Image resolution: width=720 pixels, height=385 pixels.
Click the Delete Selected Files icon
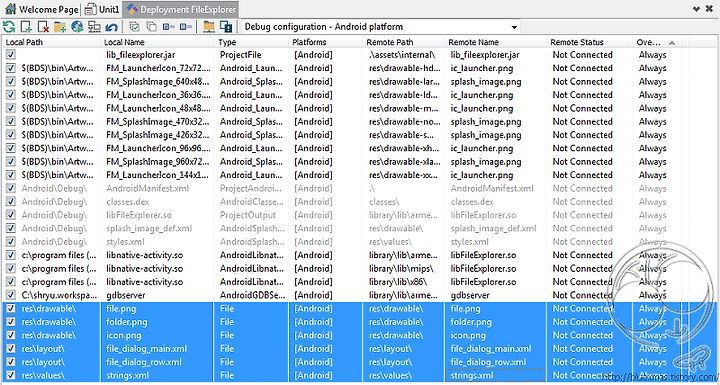point(43,27)
